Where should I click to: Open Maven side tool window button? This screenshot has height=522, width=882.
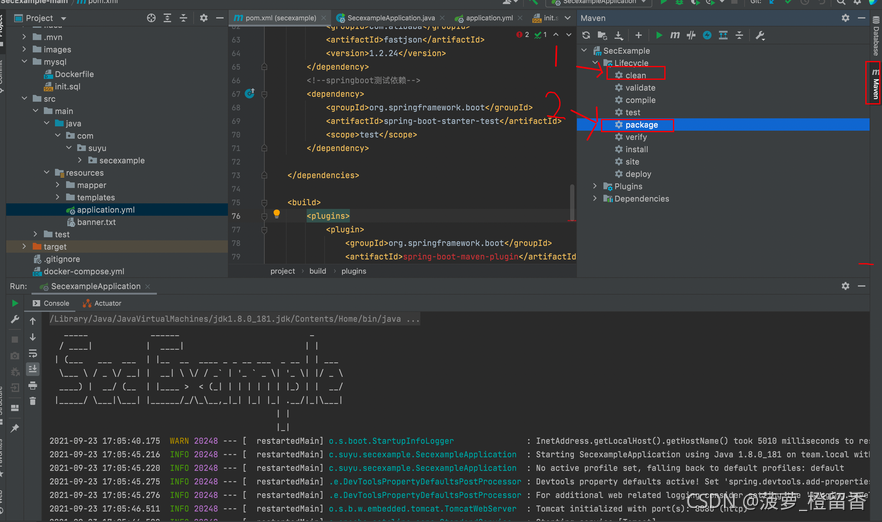pyautogui.click(x=875, y=83)
